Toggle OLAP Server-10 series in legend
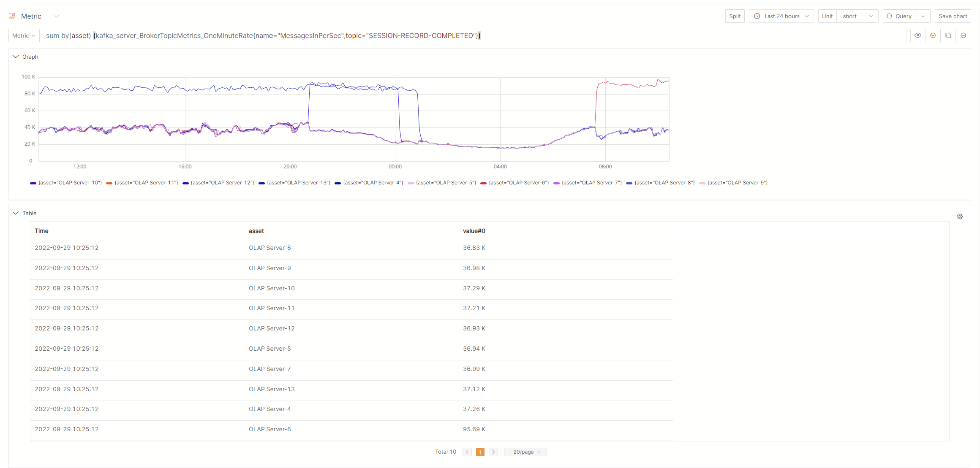 pos(70,183)
